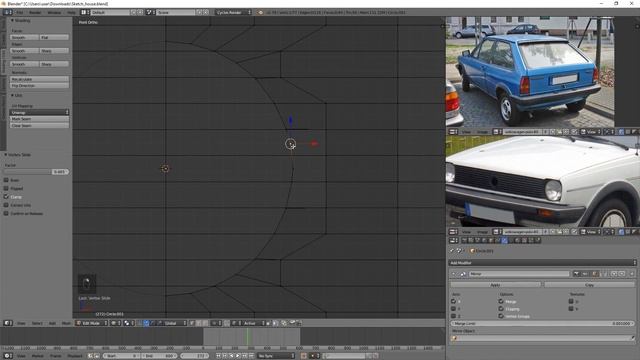Enable Confirm on Release checkbox
The height and width of the screenshot is (360, 640).
(x=6, y=213)
